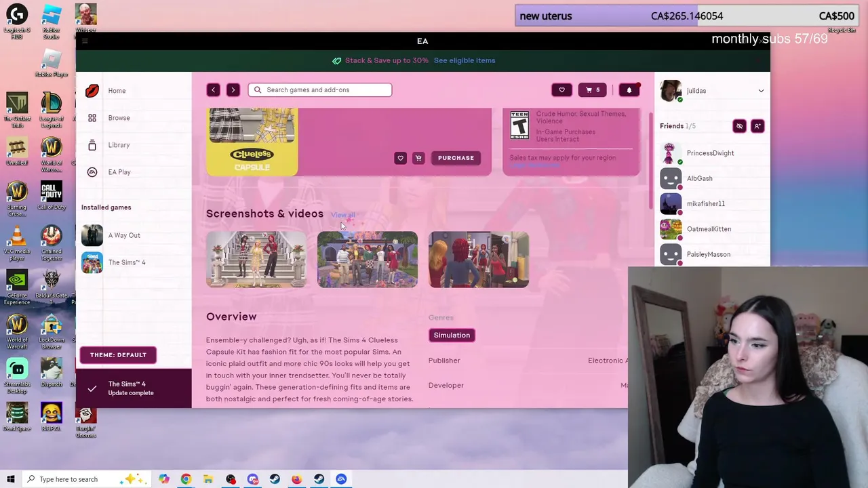Screen dimensions: 868x488
Task: Click the Purchase button
Action: [456, 158]
